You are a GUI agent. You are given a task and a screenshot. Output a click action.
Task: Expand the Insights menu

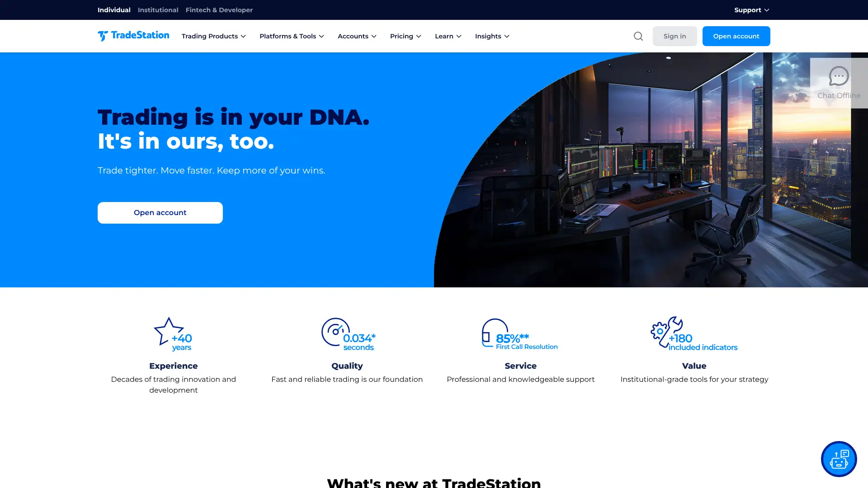point(492,36)
